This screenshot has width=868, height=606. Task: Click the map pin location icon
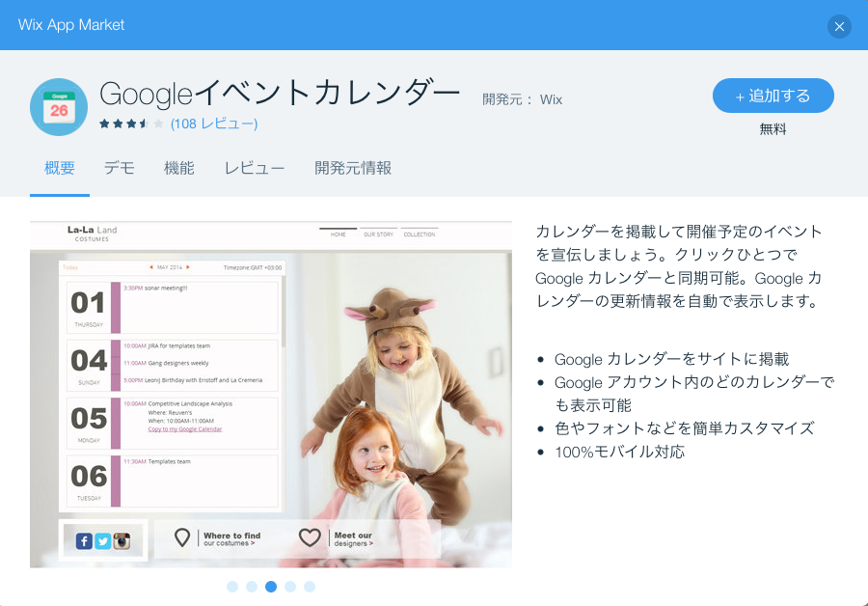pos(182,537)
